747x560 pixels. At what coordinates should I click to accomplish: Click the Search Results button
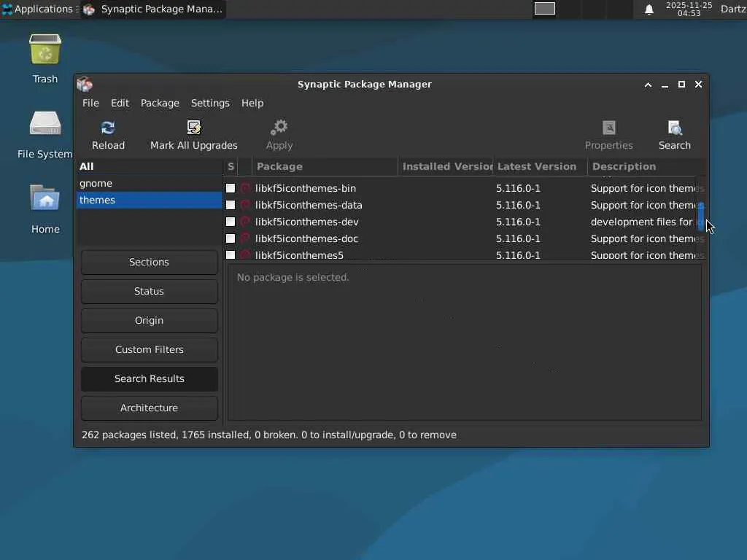(x=149, y=378)
